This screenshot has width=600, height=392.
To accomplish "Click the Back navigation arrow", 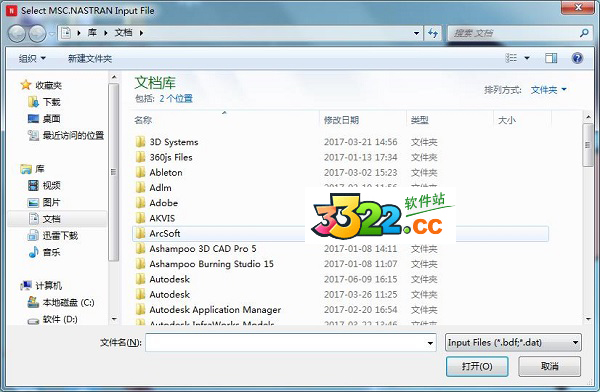I will point(16,34).
